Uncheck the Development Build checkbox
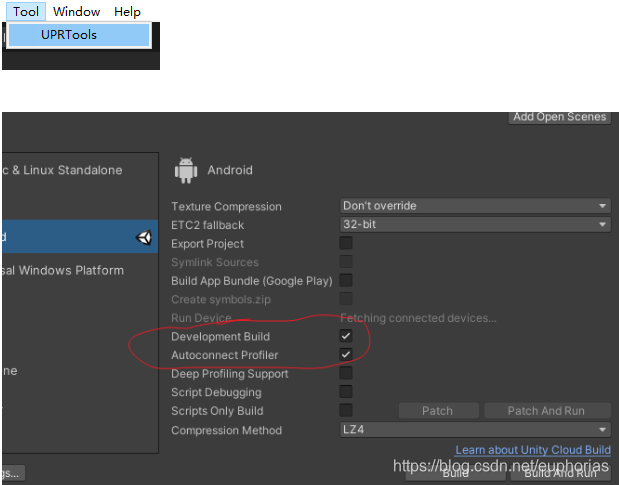619x485 pixels. pos(346,336)
